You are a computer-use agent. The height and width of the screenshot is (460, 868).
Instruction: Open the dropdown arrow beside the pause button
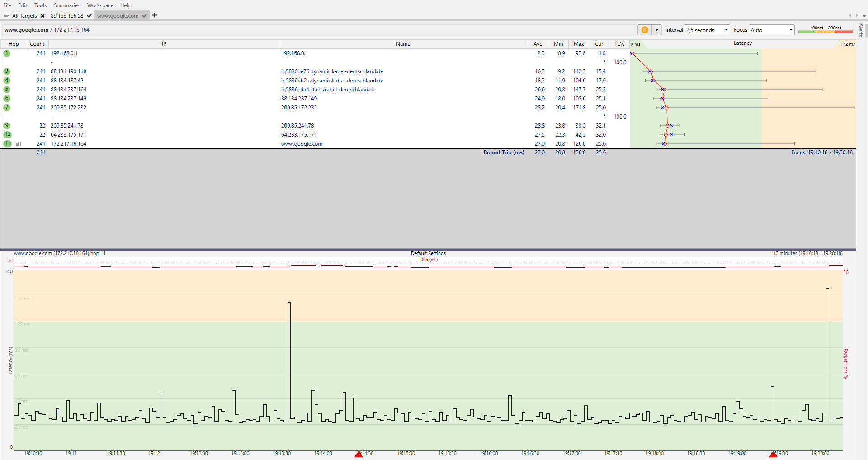pyautogui.click(x=656, y=30)
